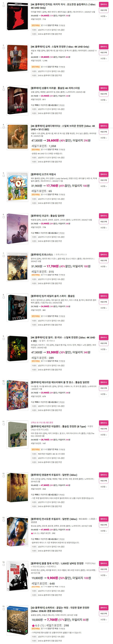
Task: Select the checkbox for item 12 영웅본색 트릴로지
Action: 4,476
